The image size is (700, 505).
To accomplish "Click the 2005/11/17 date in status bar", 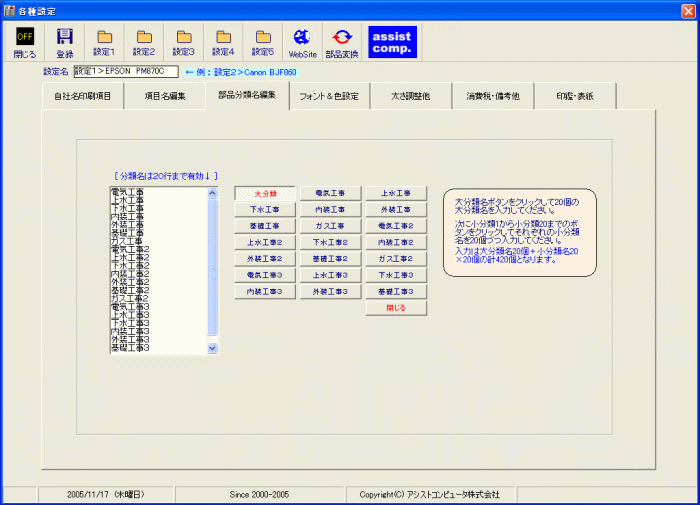I will pyautogui.click(x=106, y=494).
